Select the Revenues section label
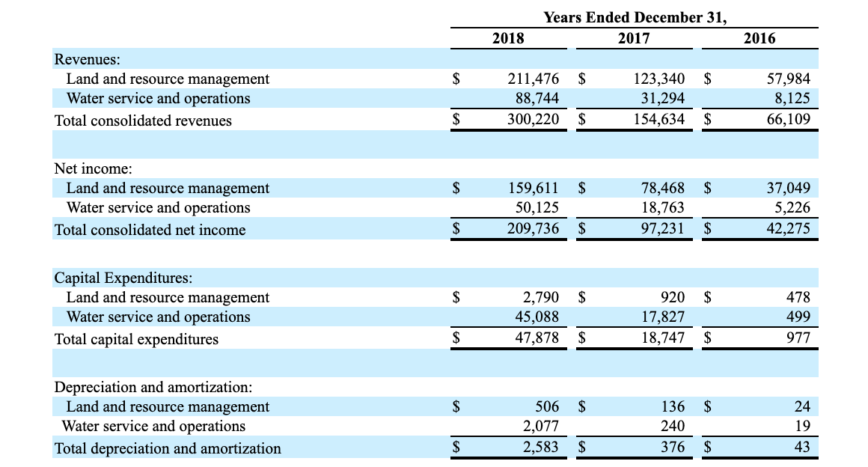 (77, 59)
